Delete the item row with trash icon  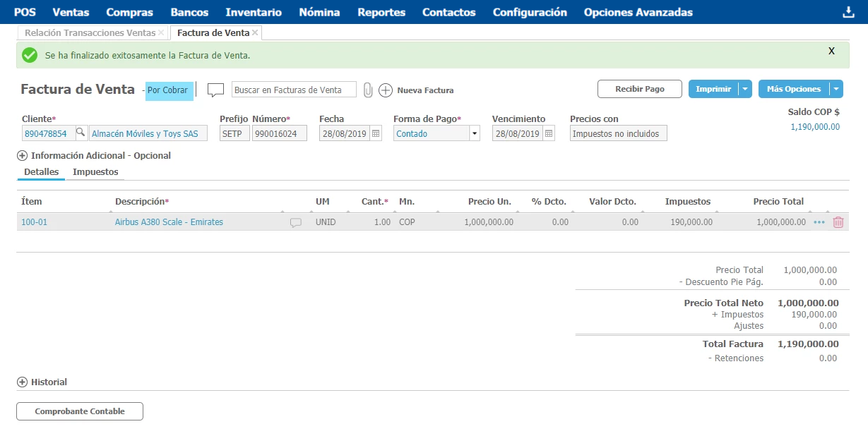[838, 222]
